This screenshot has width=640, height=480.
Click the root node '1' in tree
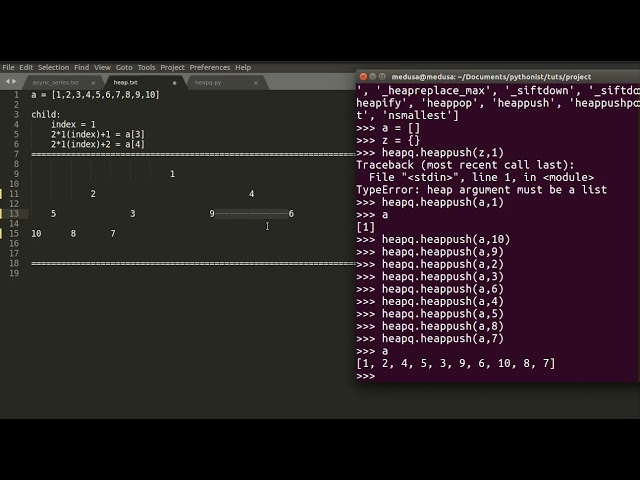(172, 174)
